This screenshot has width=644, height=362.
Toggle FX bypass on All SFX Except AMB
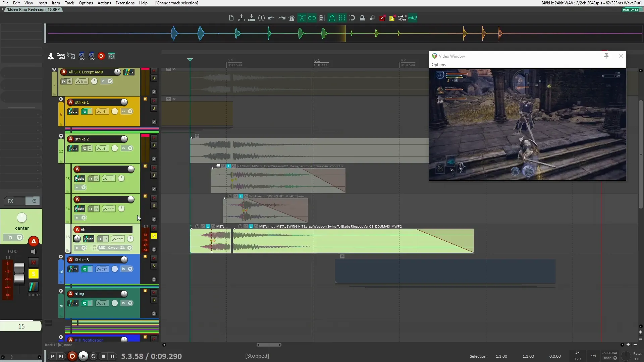point(69,81)
